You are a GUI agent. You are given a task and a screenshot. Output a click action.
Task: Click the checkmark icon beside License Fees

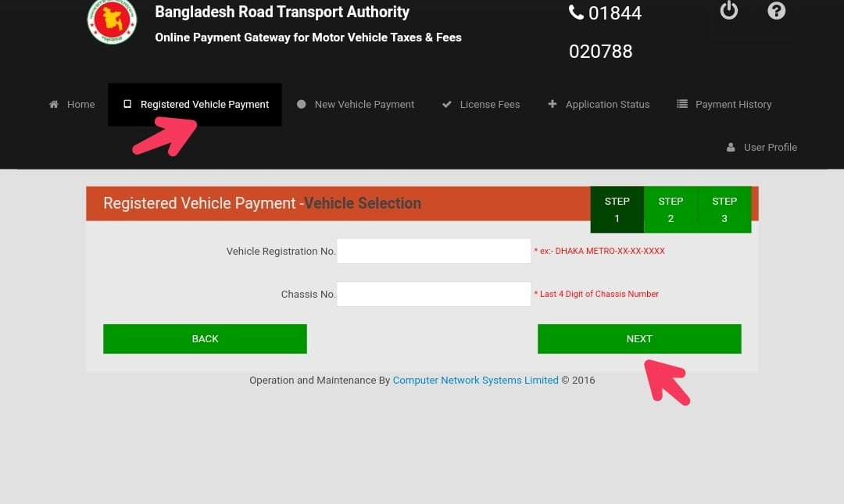point(447,105)
